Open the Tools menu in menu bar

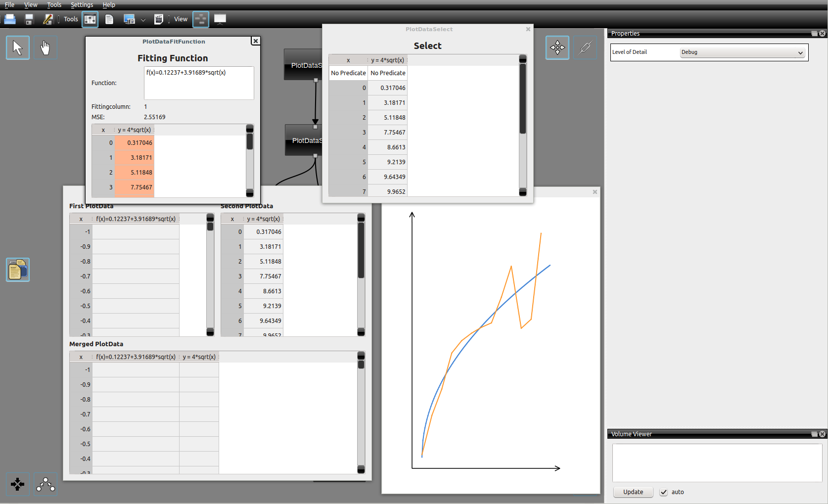54,5
